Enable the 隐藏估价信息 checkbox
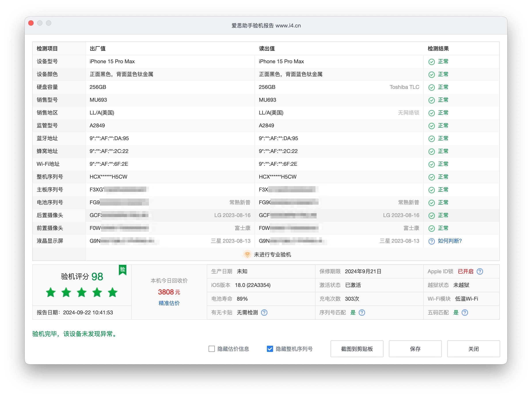 (x=212, y=349)
